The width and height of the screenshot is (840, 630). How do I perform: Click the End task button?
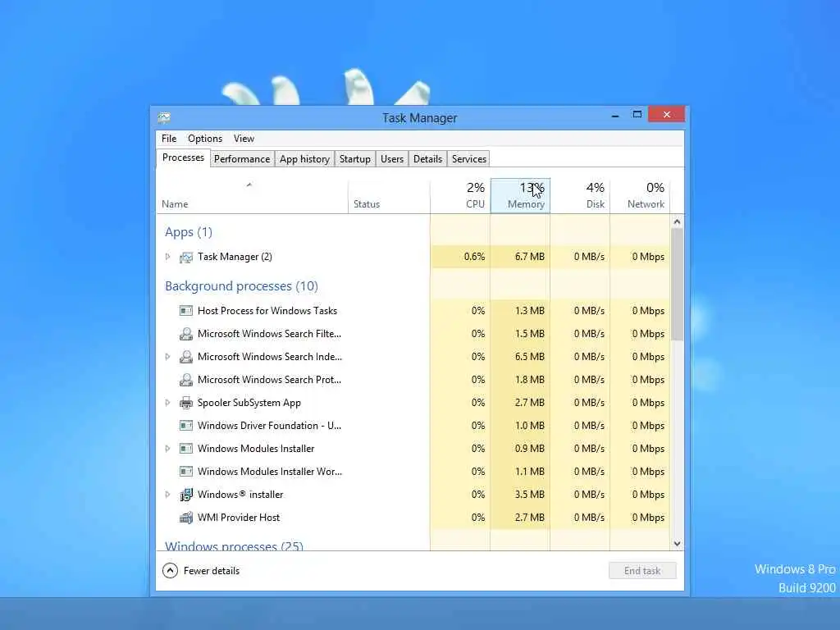pyautogui.click(x=642, y=571)
